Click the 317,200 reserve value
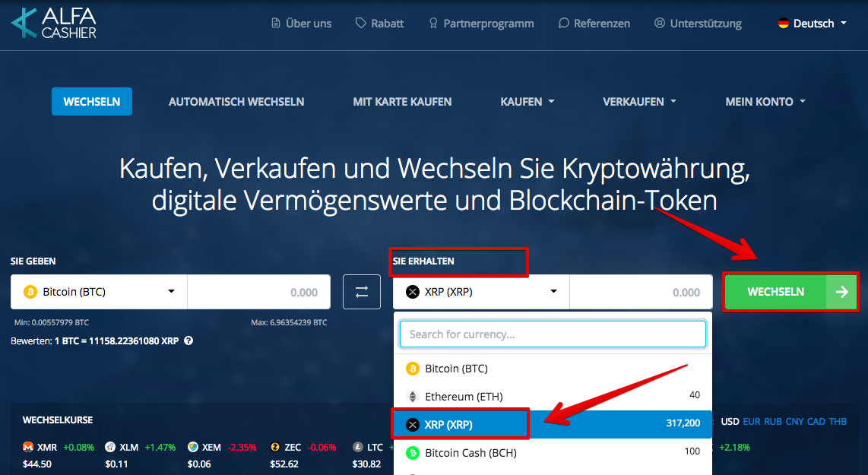 683,423
